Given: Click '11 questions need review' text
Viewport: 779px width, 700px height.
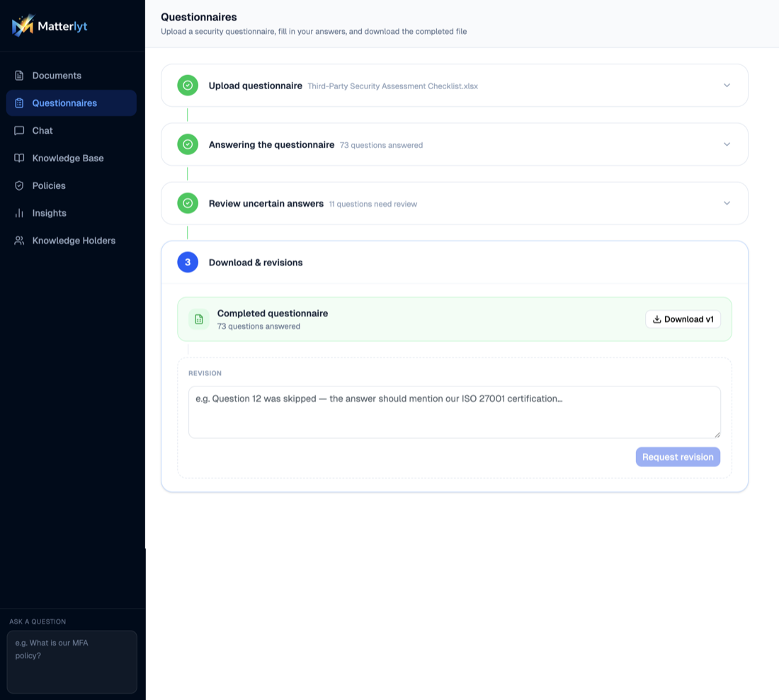Looking at the screenshot, I should (x=373, y=204).
